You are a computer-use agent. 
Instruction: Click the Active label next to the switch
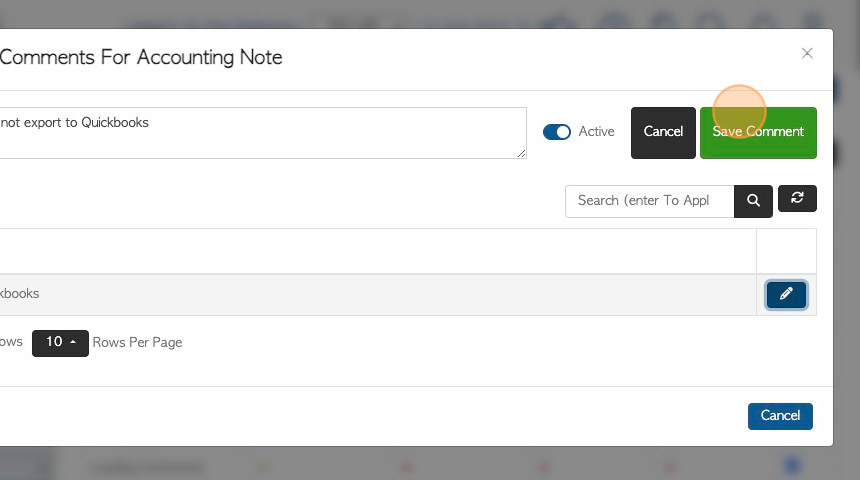[x=596, y=132]
